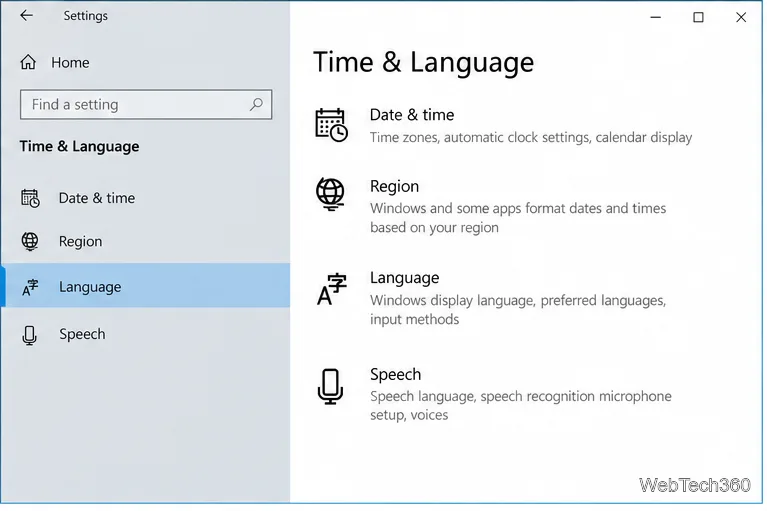The width and height of the screenshot is (767, 511).
Task: Click 'Windows display language, preferred languages' description
Action: [518, 310]
